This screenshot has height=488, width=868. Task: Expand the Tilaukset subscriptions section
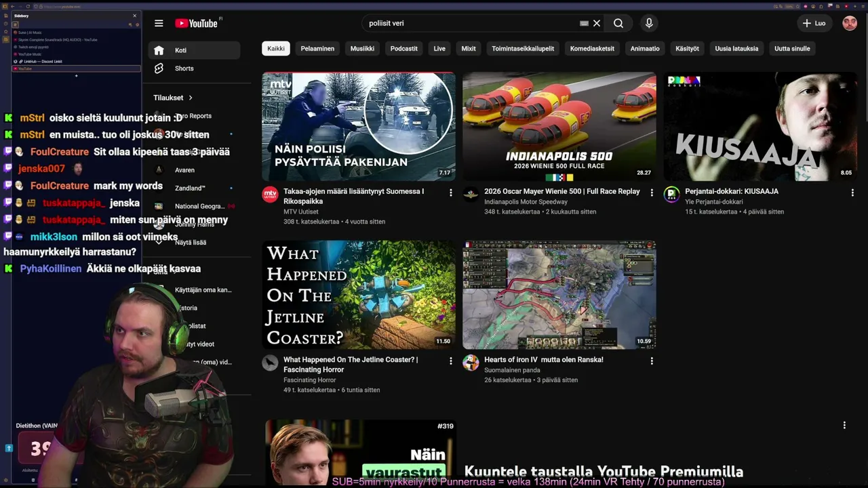tap(173, 98)
